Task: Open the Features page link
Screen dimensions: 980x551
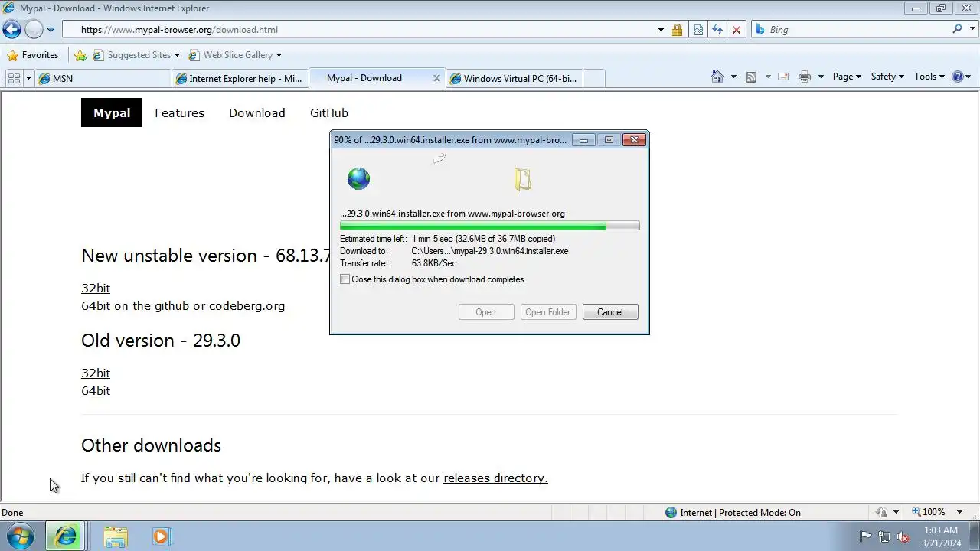Action: (x=179, y=112)
